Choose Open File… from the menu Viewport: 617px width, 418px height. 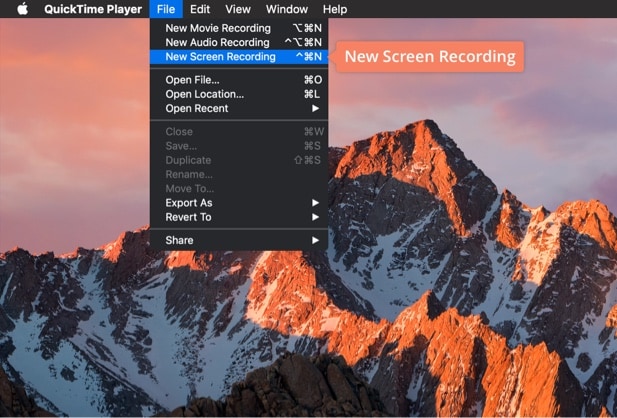[239, 80]
